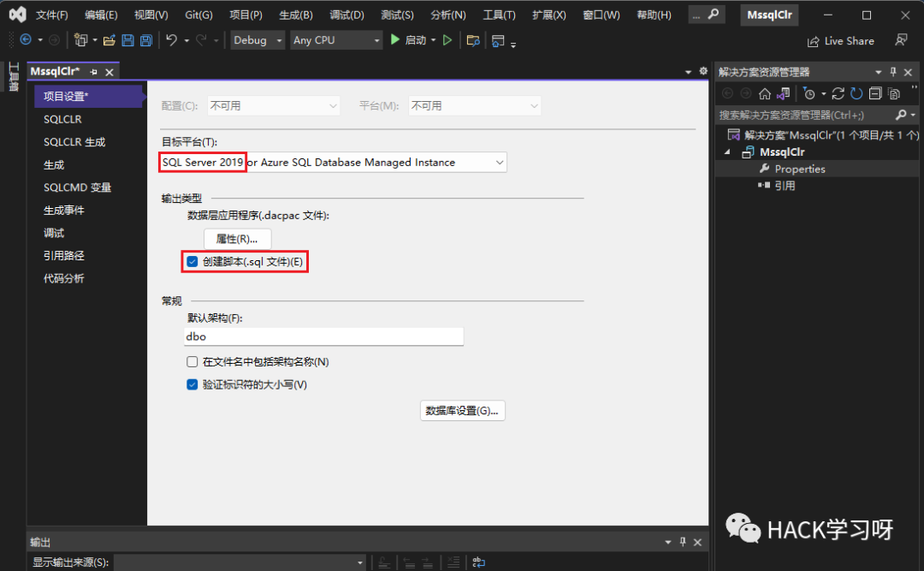Open the 工具箱 toolbox side tab
The width and height of the screenshot is (924, 571).
pos(14,77)
